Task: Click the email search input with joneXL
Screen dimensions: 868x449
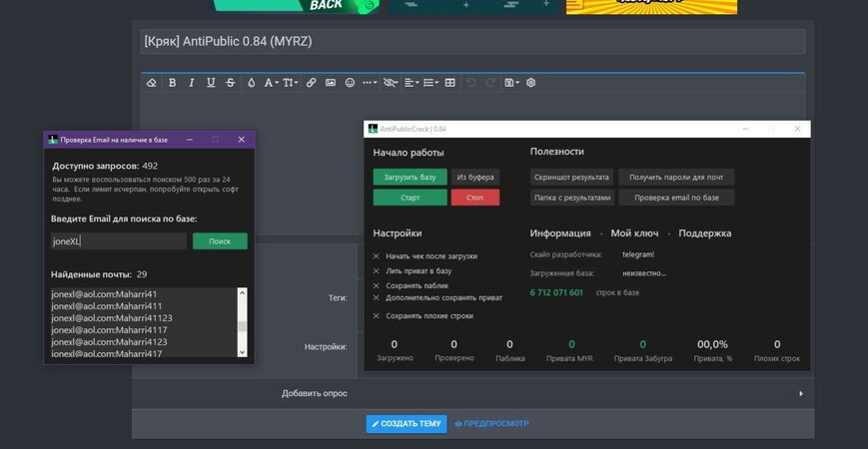Action: (x=119, y=241)
